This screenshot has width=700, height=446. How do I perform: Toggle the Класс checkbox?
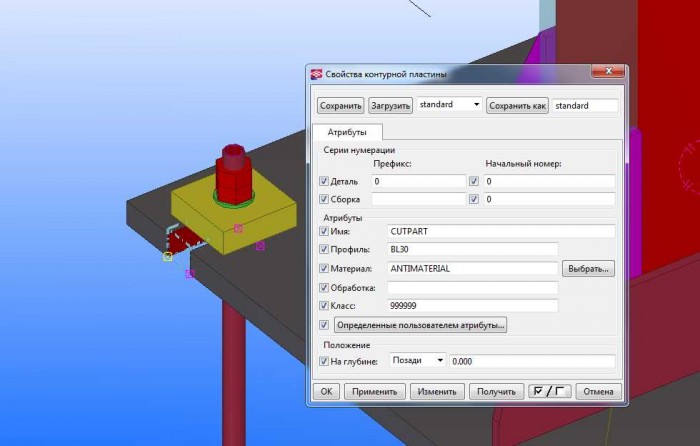click(324, 306)
